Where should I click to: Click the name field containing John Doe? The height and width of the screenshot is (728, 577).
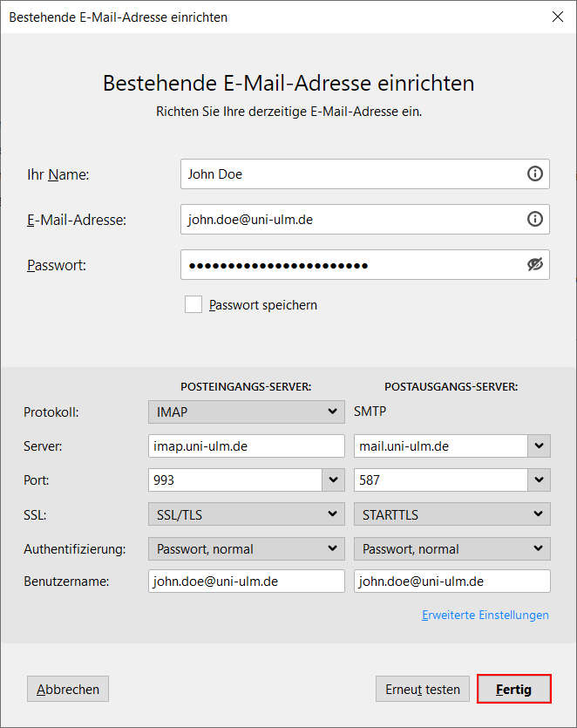[x=349, y=173]
